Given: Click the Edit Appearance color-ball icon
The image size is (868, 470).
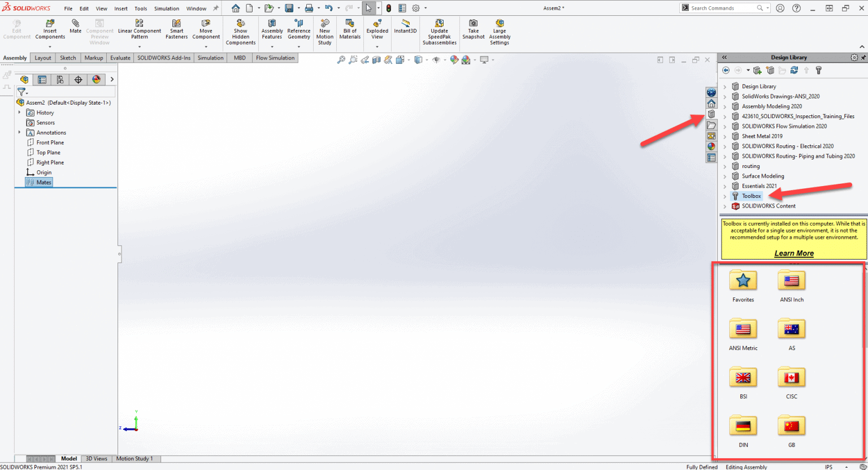Looking at the screenshot, I should 454,59.
